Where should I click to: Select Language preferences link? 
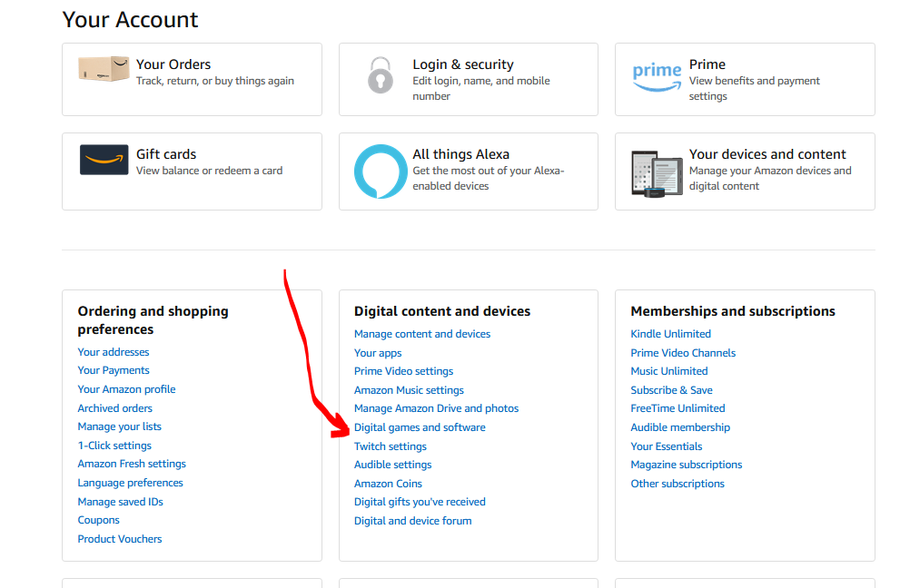pos(130,483)
